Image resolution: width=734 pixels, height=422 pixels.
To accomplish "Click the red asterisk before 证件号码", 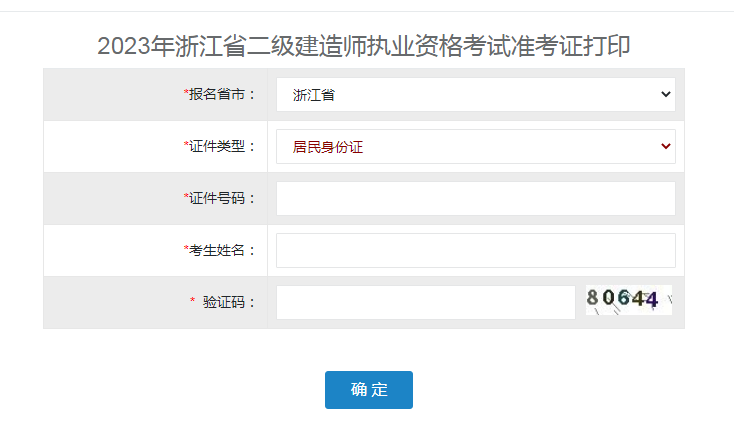I will (x=186, y=196).
